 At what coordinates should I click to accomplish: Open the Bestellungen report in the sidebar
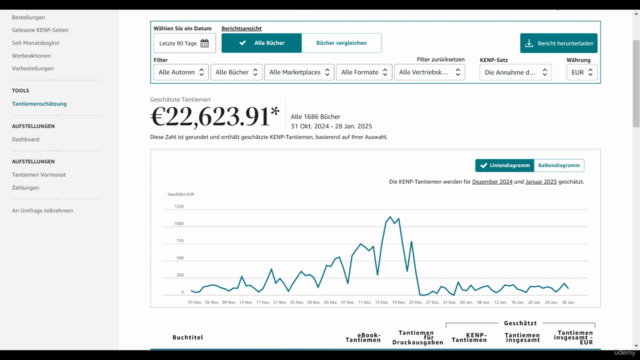28,17
